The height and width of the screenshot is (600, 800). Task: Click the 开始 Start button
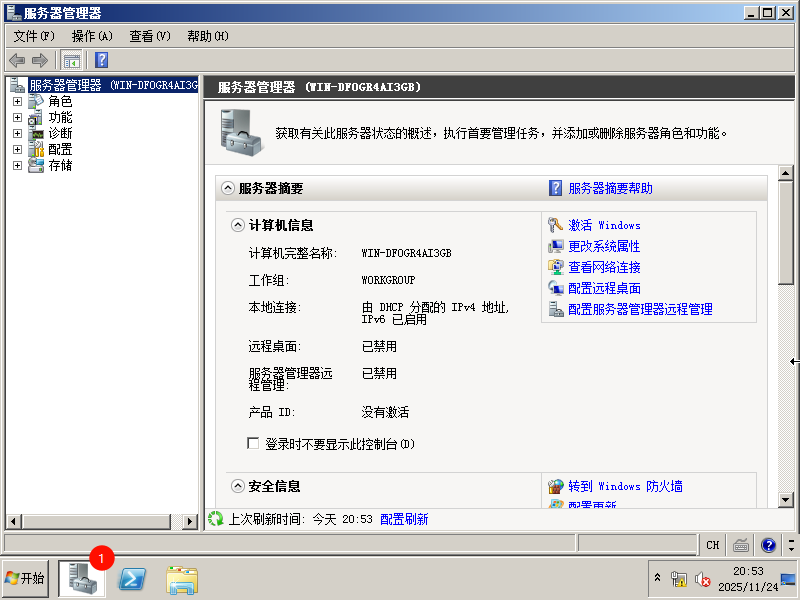[x=26, y=578]
